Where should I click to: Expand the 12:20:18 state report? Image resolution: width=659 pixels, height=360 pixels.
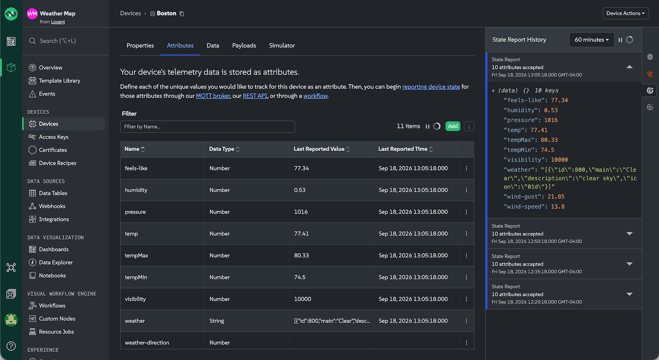pos(629,294)
